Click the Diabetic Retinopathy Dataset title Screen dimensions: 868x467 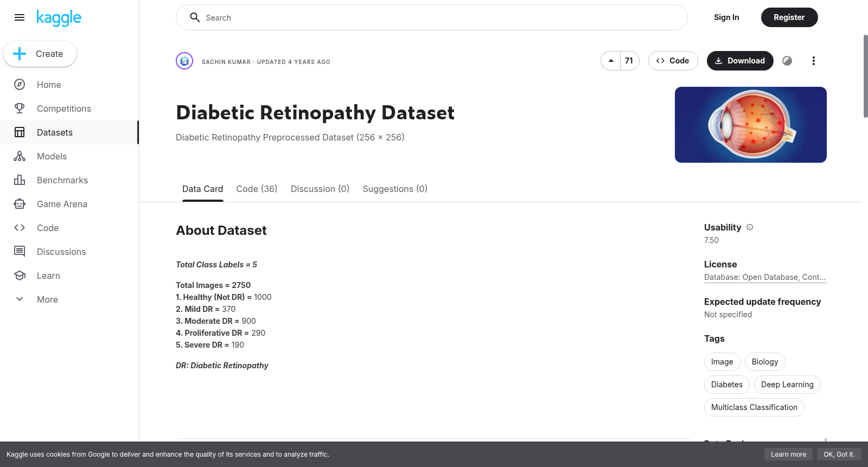point(315,113)
